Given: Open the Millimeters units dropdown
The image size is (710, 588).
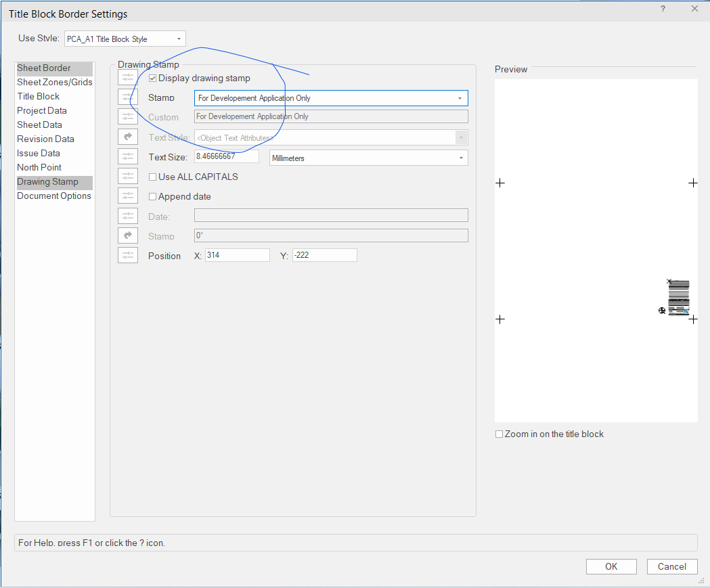Looking at the screenshot, I should pyautogui.click(x=368, y=158).
